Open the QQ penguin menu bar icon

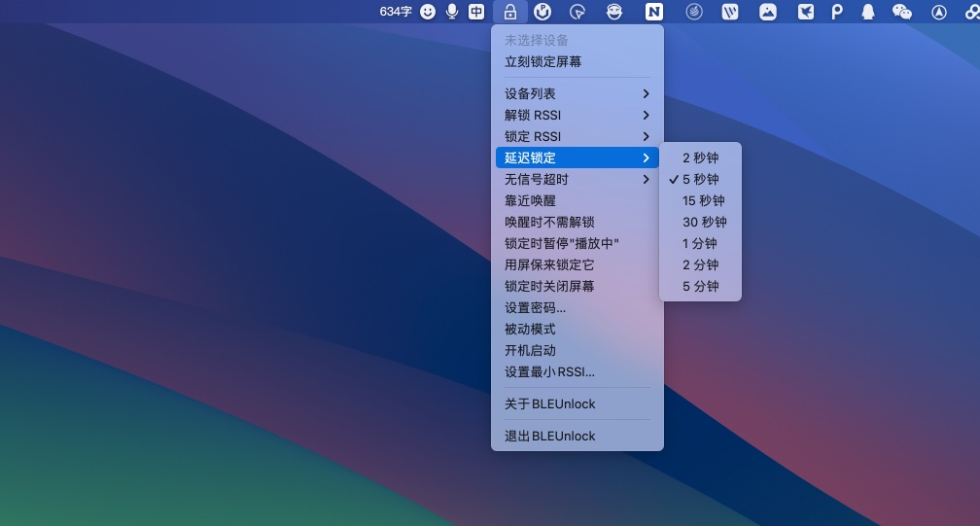pos(868,12)
